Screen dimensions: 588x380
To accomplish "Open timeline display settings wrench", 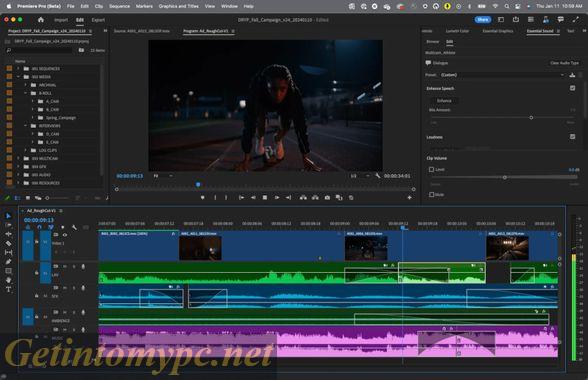I will tap(74, 227).
